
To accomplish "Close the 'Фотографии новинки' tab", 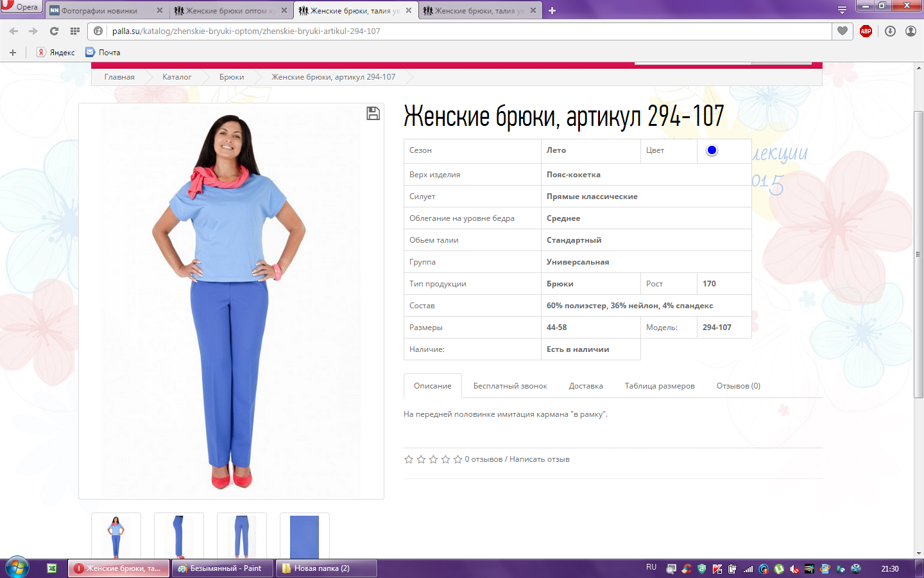I will point(160,10).
